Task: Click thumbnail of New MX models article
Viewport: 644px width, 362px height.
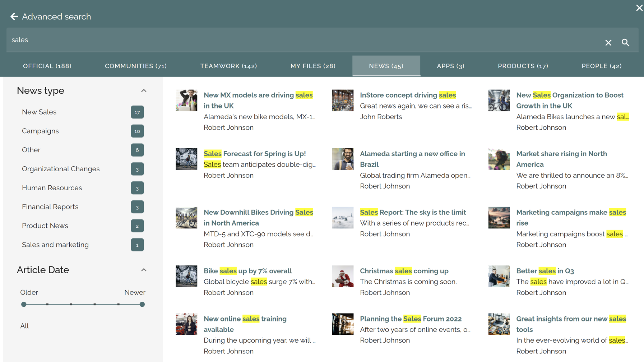Action: coord(186,101)
